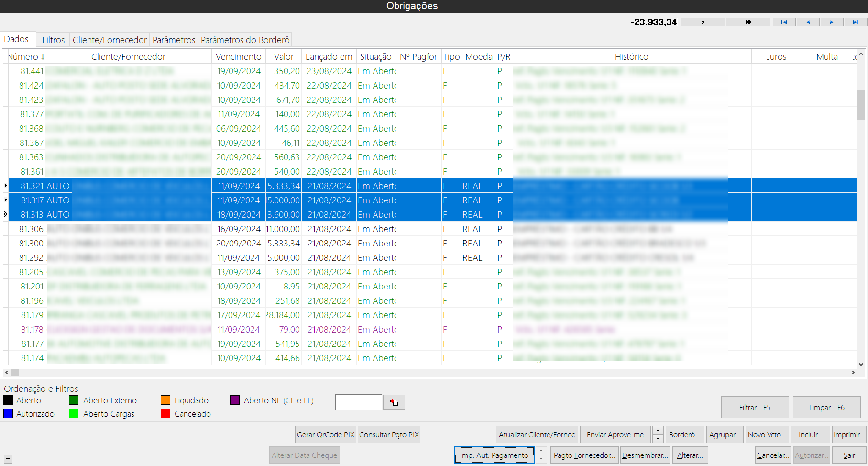This screenshot has width=868, height=466.
Task: Open the Cliente/Fornecedor tab
Action: coord(110,40)
